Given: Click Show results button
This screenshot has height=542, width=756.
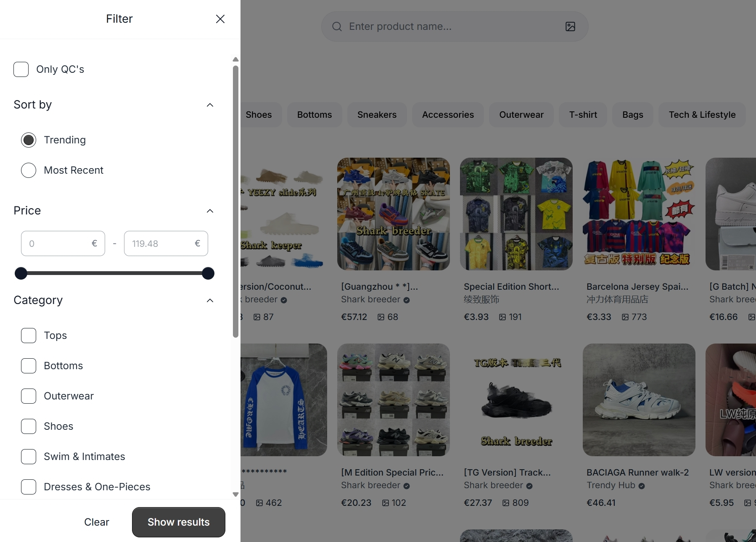Looking at the screenshot, I should coord(179,522).
